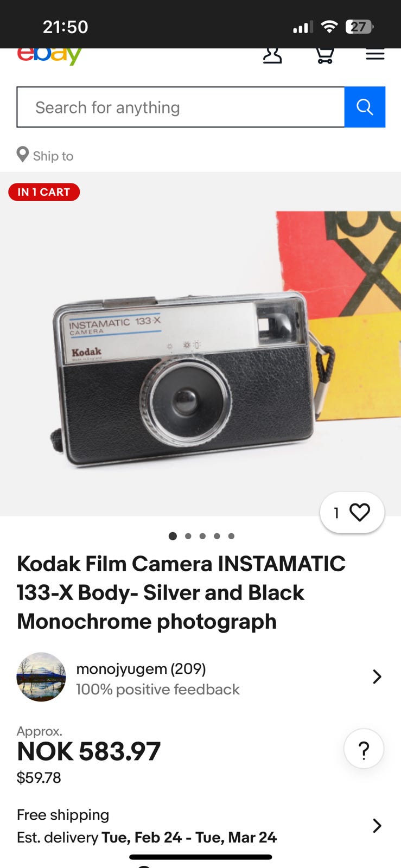This screenshot has width=401, height=868.
Task: Tap the IN 1 CART badge
Action: click(44, 192)
